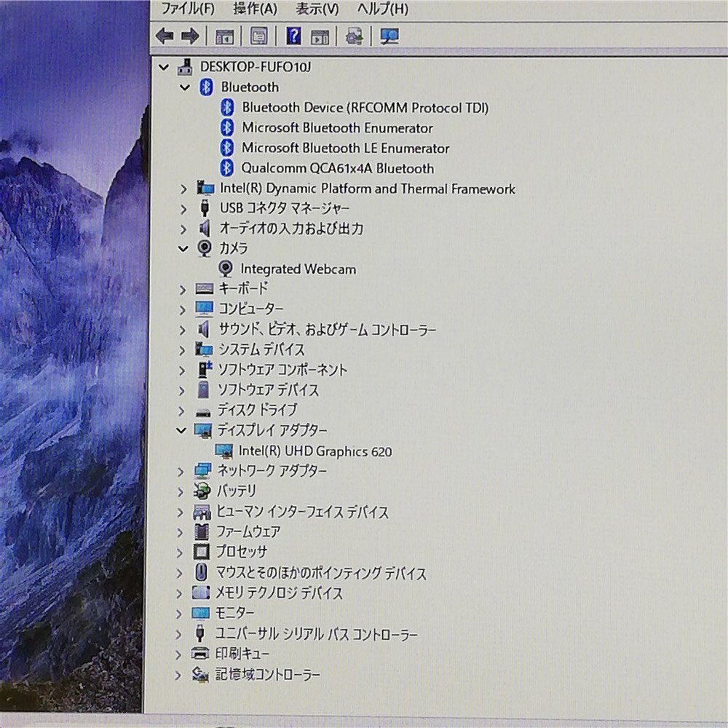Click the ディスク ドライブ icon

coord(203,412)
